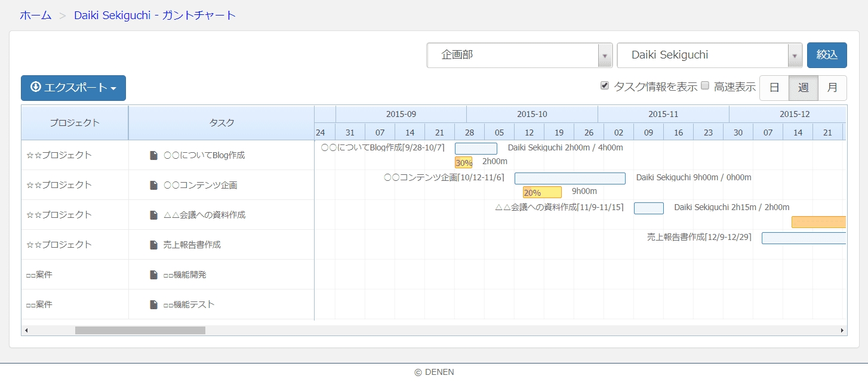Click the download icon on the エクスポート button

click(x=35, y=88)
